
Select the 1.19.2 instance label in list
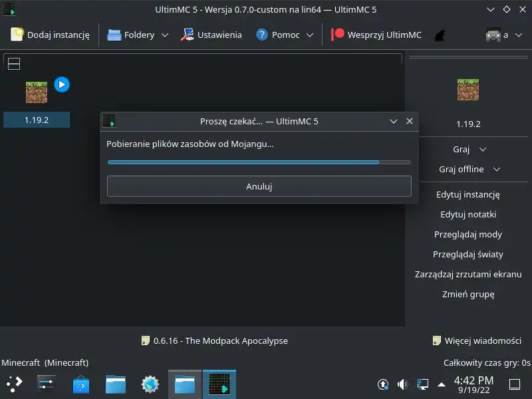37,120
